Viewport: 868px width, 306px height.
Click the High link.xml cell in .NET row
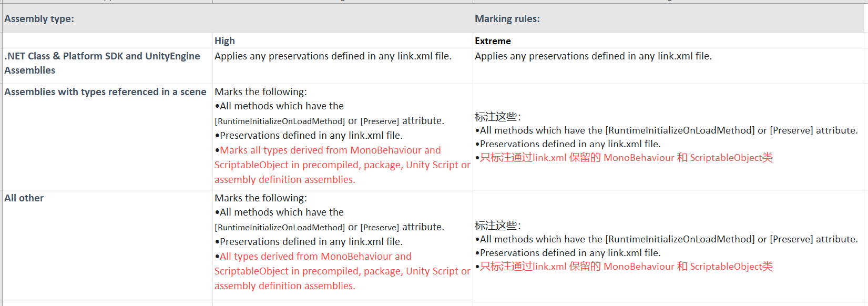(333, 56)
